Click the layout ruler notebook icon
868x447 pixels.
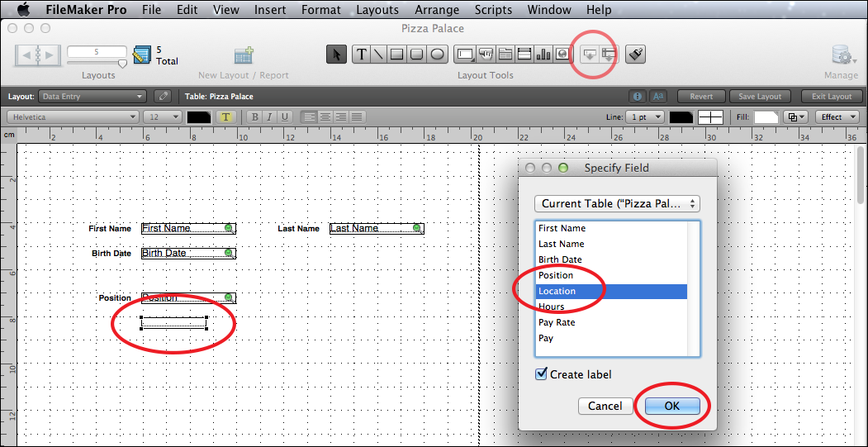click(x=142, y=55)
